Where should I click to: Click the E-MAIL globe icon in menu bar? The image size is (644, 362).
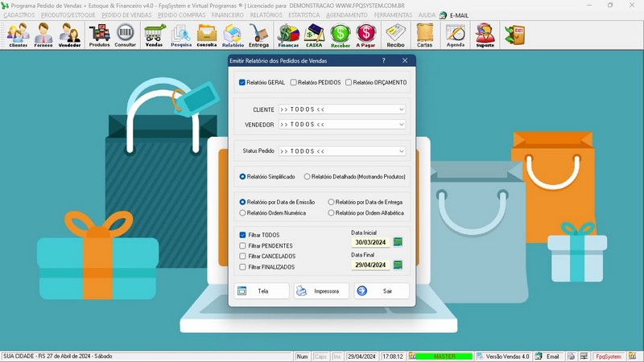[443, 15]
